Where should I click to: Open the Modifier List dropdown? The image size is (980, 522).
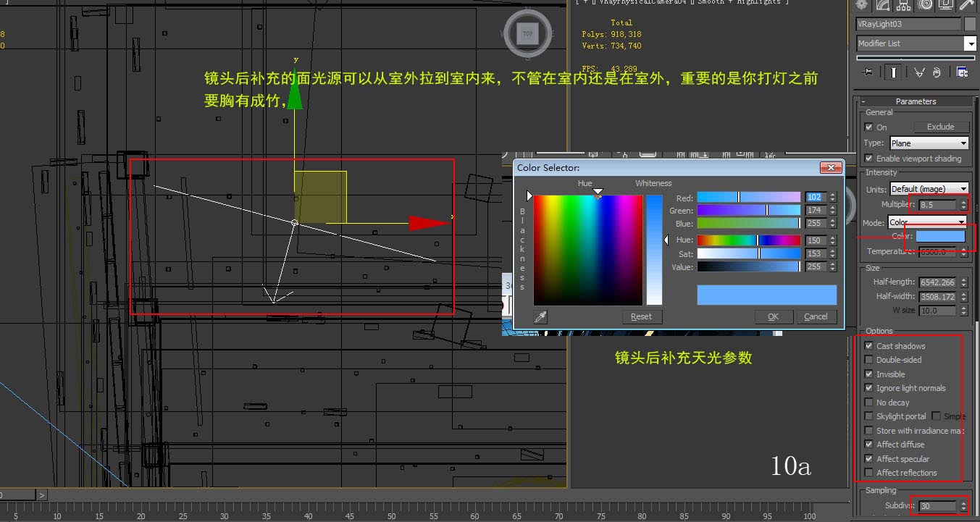[916, 43]
